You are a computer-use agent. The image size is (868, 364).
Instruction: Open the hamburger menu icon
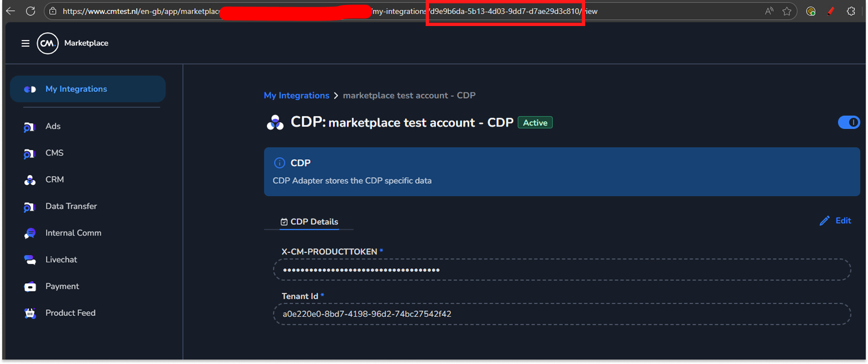(25, 43)
